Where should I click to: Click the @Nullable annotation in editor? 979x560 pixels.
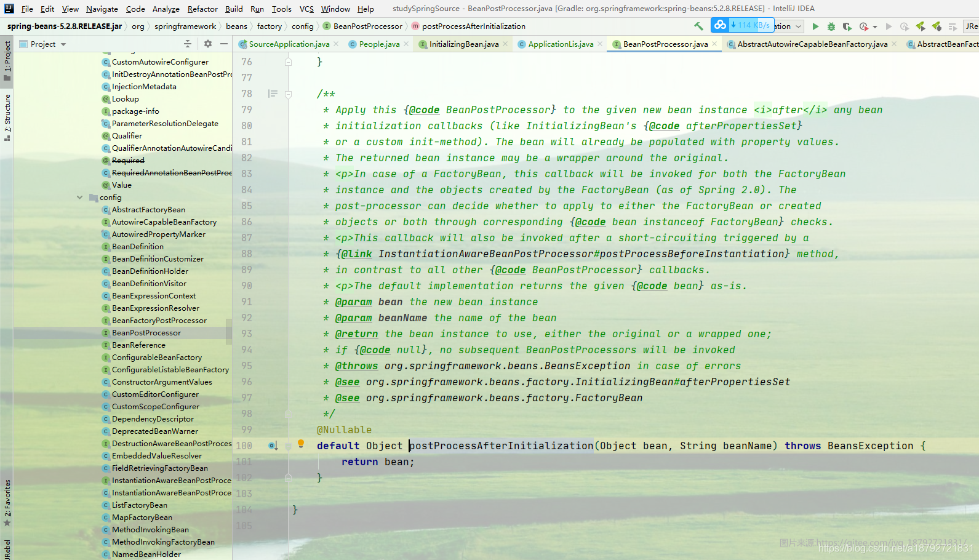pyautogui.click(x=344, y=430)
